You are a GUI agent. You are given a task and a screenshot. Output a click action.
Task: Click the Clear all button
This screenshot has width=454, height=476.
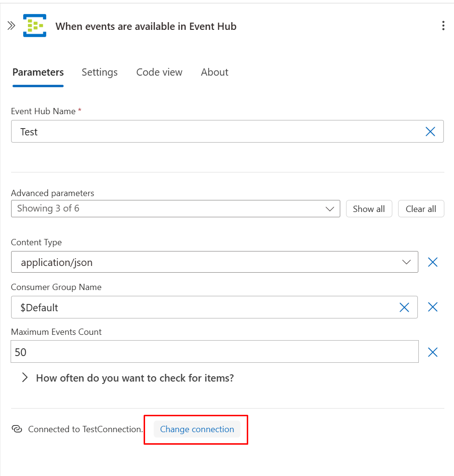click(x=421, y=209)
